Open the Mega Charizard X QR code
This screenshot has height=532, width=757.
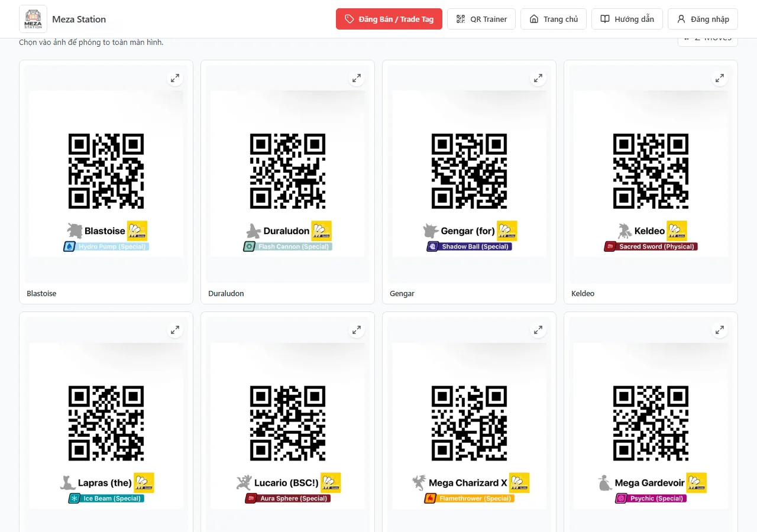pyautogui.click(x=470, y=423)
